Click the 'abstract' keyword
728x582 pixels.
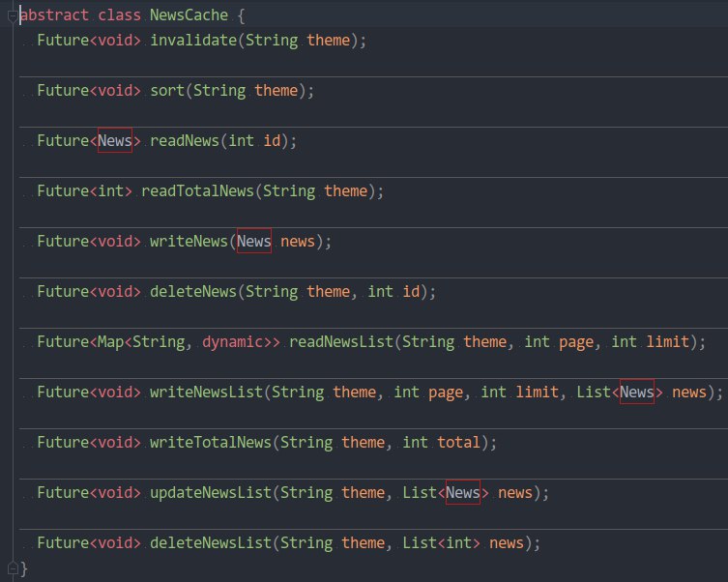(54, 15)
